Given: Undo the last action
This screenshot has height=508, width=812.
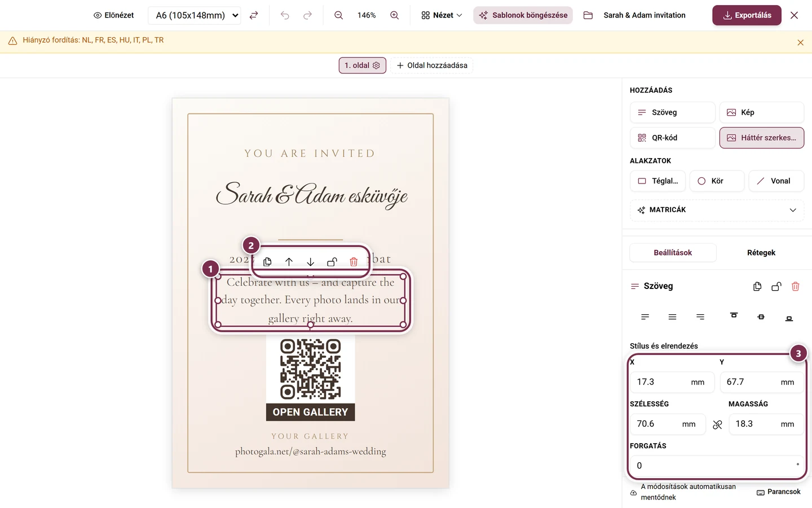Looking at the screenshot, I should [285, 15].
